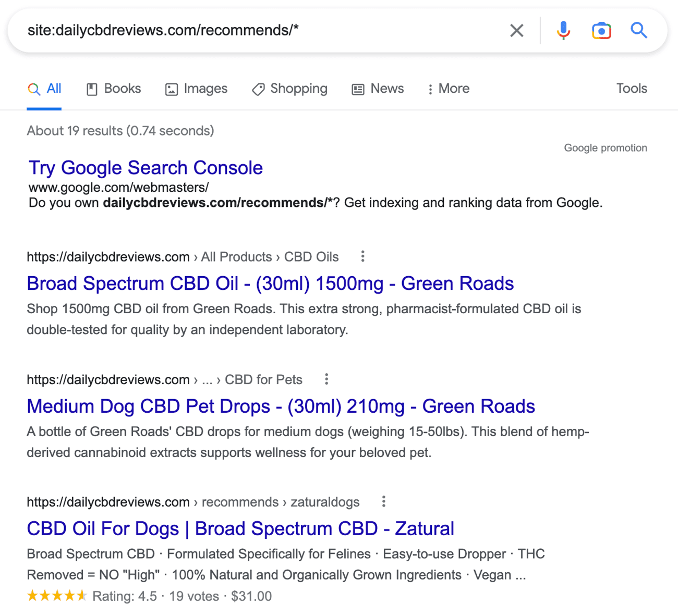The image size is (678, 616).
Task: Clear the search box with the X icon
Action: pyautogui.click(x=516, y=31)
